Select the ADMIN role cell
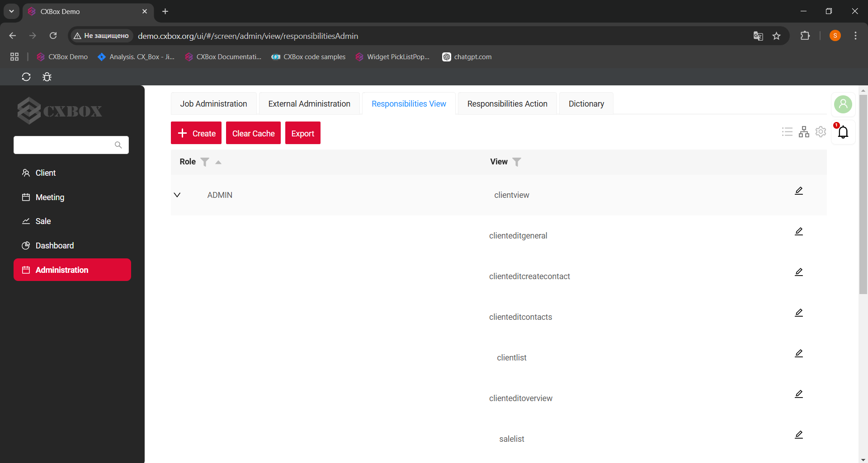This screenshot has height=463, width=868. (220, 195)
